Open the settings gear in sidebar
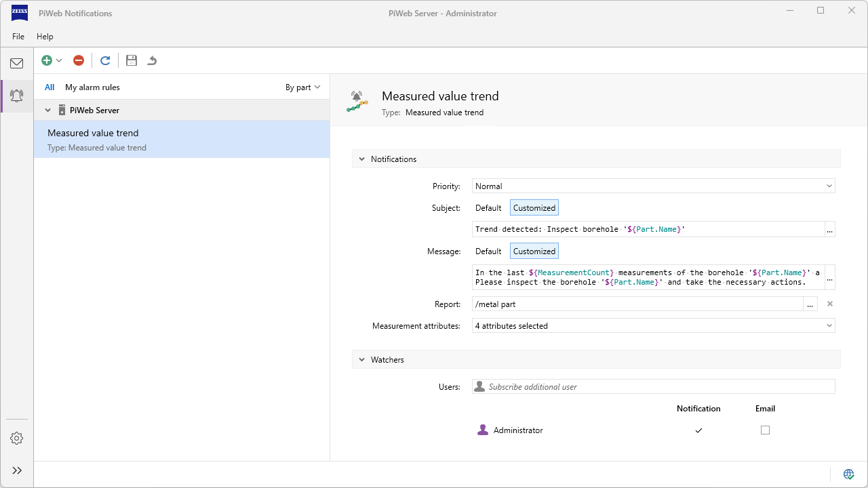The width and height of the screenshot is (868, 488). (x=17, y=438)
